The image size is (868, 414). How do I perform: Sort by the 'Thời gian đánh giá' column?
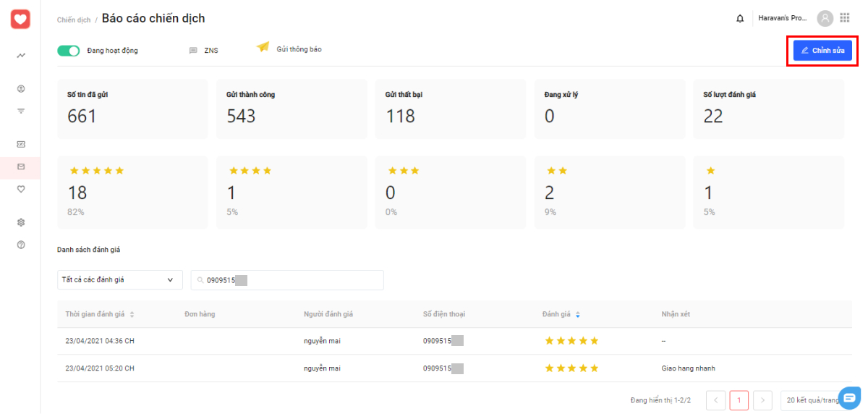pyautogui.click(x=100, y=314)
